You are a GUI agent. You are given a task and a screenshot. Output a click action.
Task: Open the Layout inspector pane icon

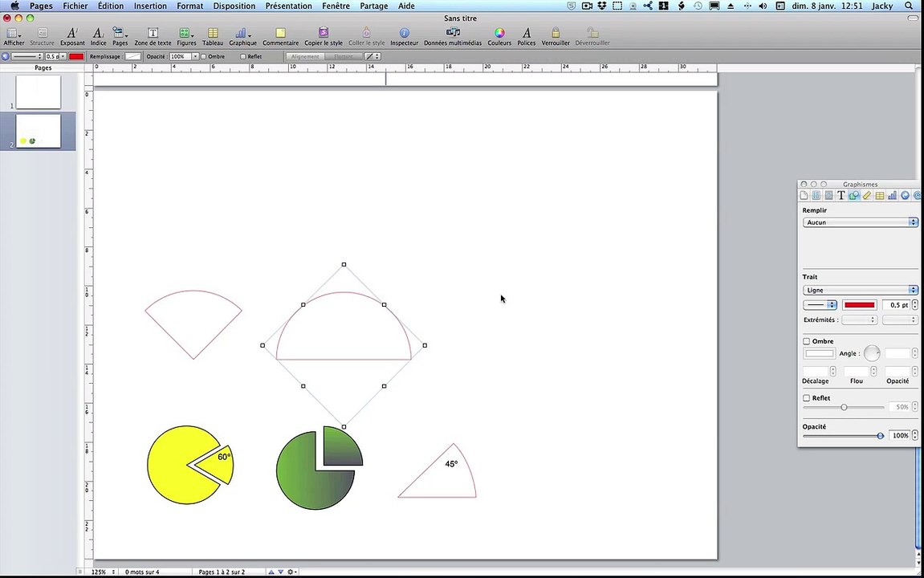[x=816, y=196]
